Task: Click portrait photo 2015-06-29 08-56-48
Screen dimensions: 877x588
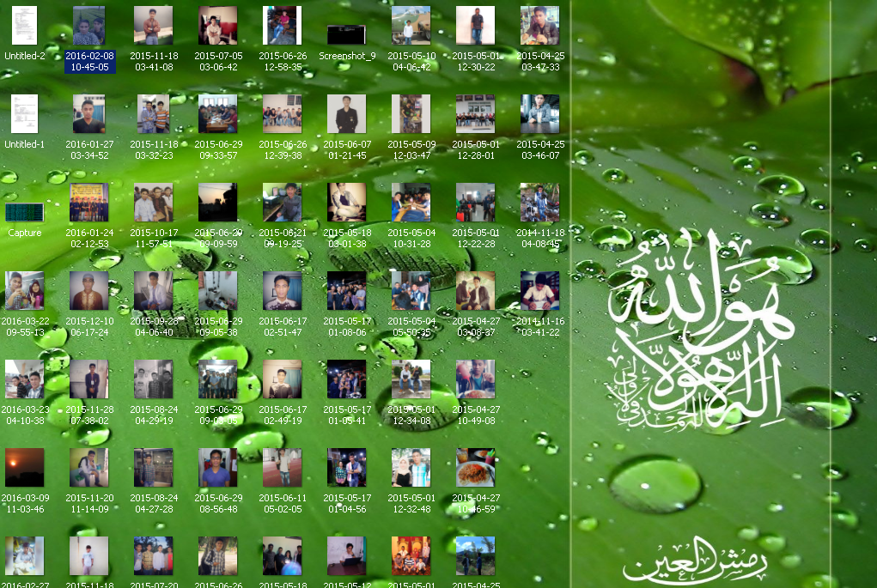Action: point(218,467)
